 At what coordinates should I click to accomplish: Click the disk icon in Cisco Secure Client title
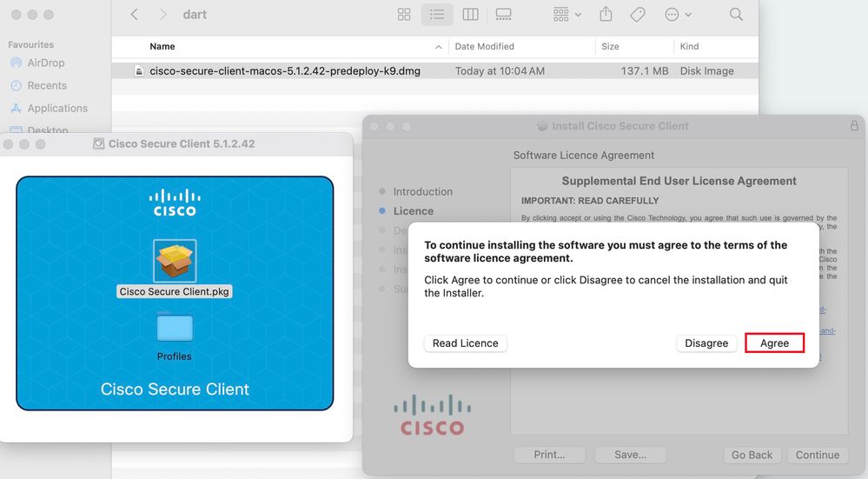click(x=98, y=143)
